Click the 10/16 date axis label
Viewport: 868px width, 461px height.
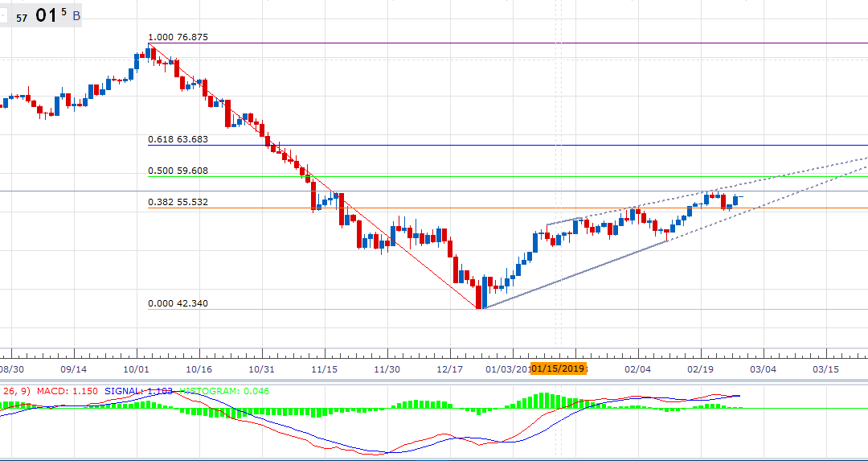198,368
